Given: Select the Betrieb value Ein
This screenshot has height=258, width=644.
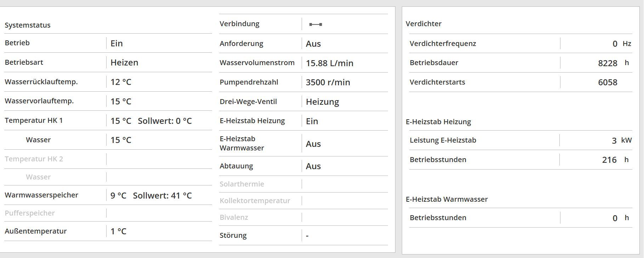Looking at the screenshot, I should 116,44.
